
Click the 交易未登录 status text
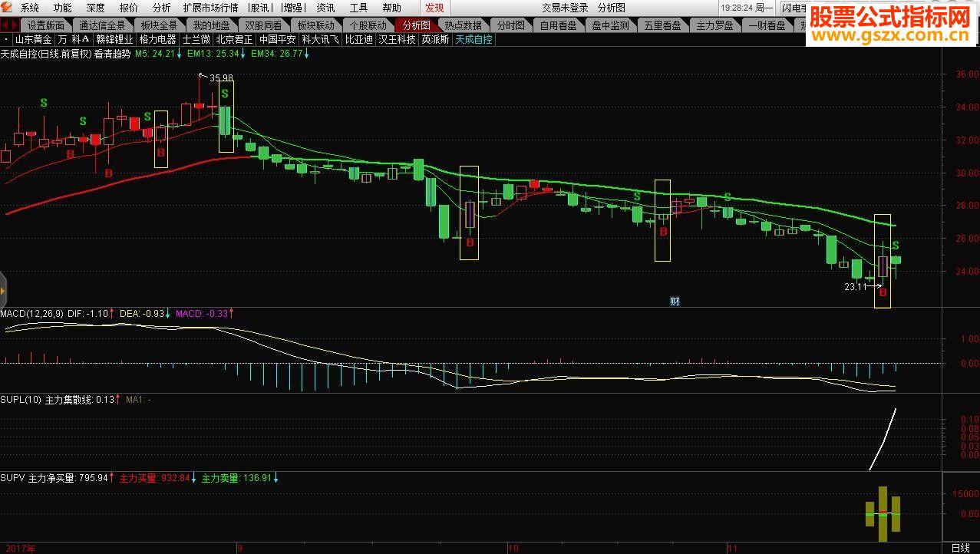[x=566, y=8]
